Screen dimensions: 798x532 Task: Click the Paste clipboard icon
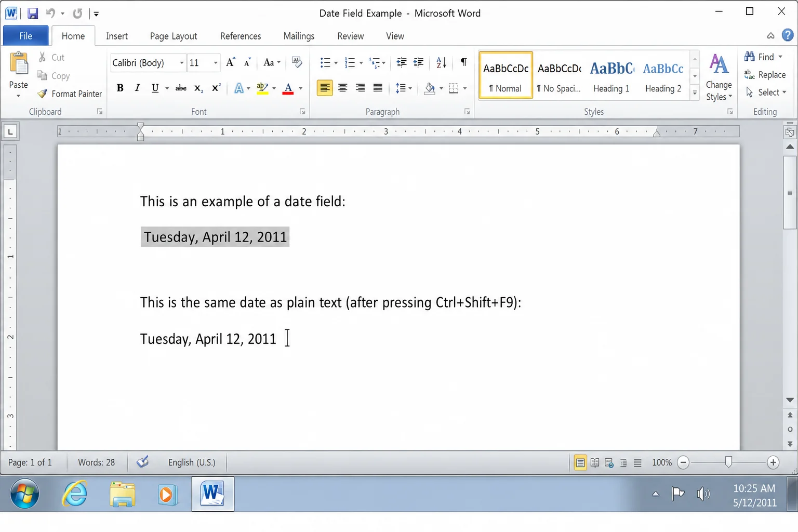19,64
